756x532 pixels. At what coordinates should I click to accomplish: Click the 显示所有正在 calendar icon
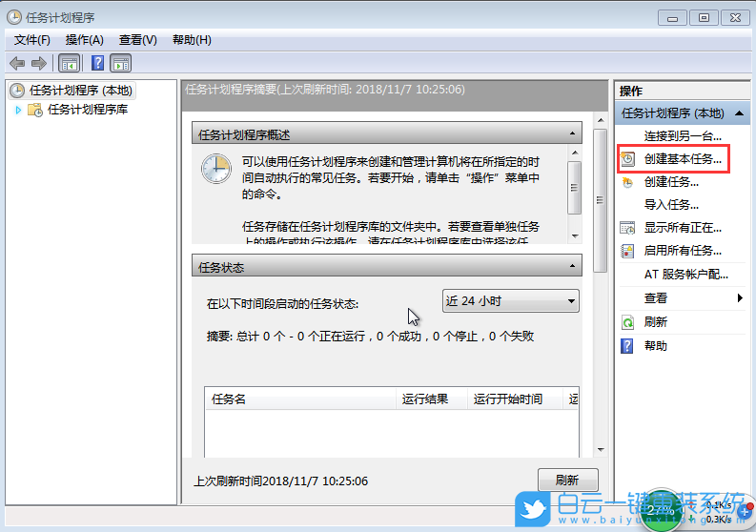[x=627, y=228]
